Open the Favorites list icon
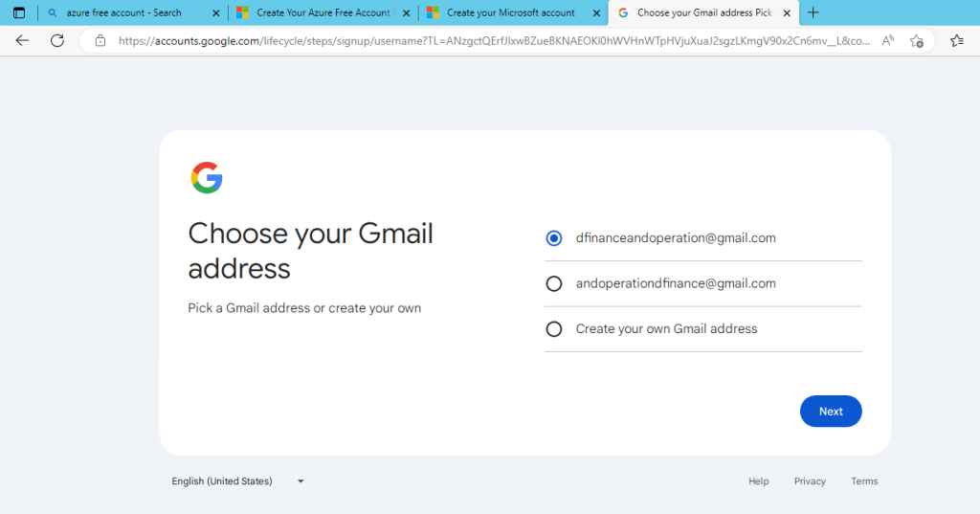980x514 pixels. click(x=957, y=41)
